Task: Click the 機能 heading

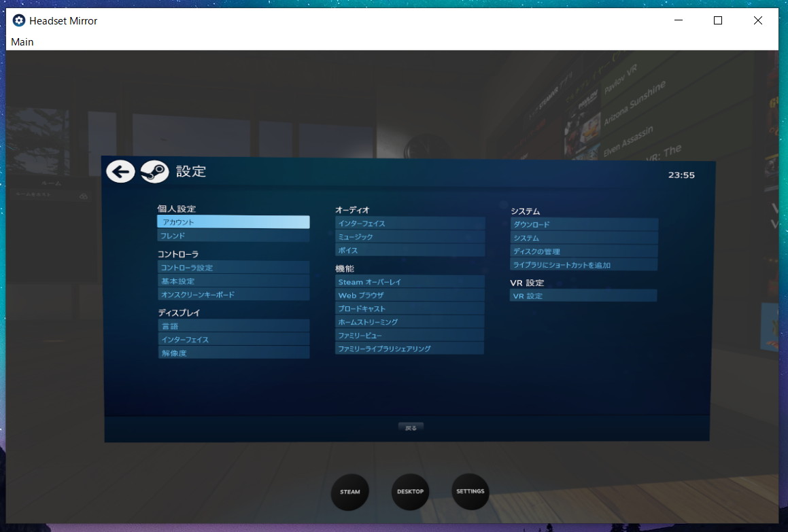Action: [x=345, y=269]
